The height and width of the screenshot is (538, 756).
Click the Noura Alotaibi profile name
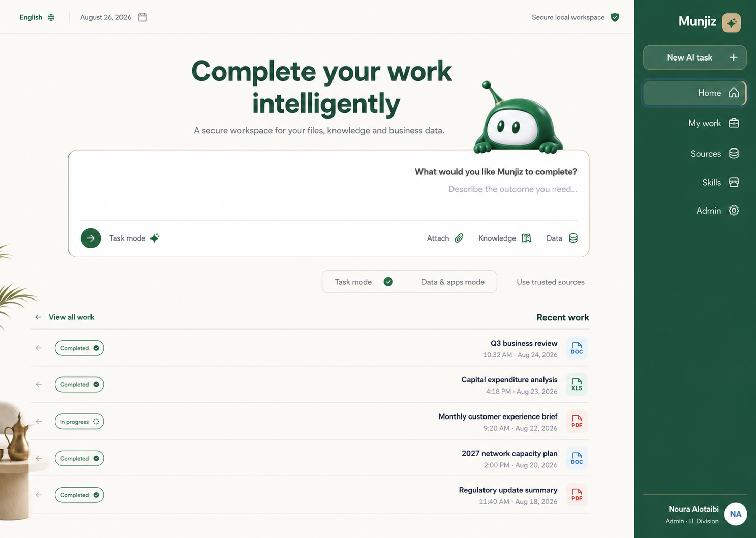[x=693, y=509]
